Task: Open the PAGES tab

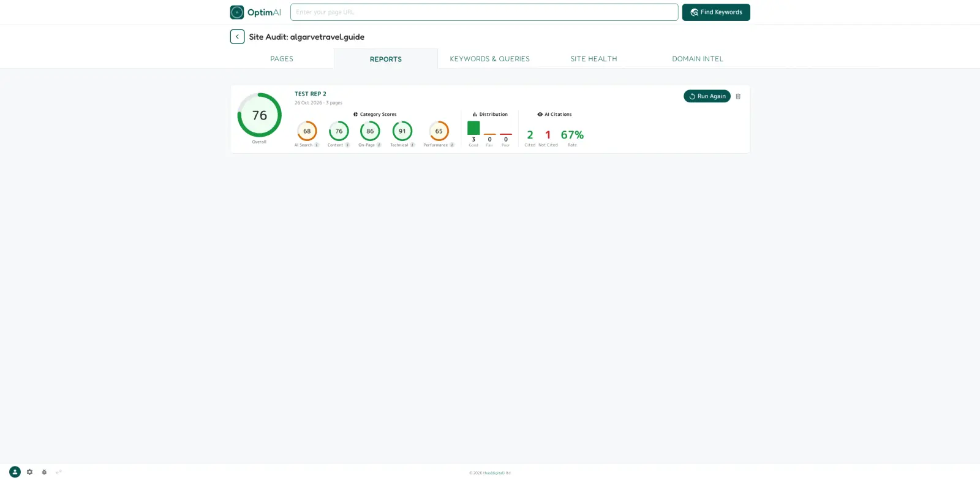Action: [282, 59]
